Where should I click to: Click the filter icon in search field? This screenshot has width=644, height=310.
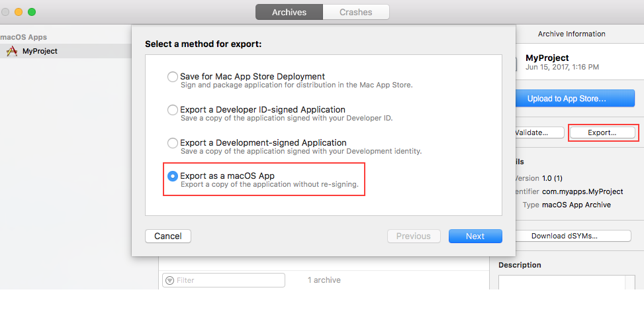tap(169, 280)
